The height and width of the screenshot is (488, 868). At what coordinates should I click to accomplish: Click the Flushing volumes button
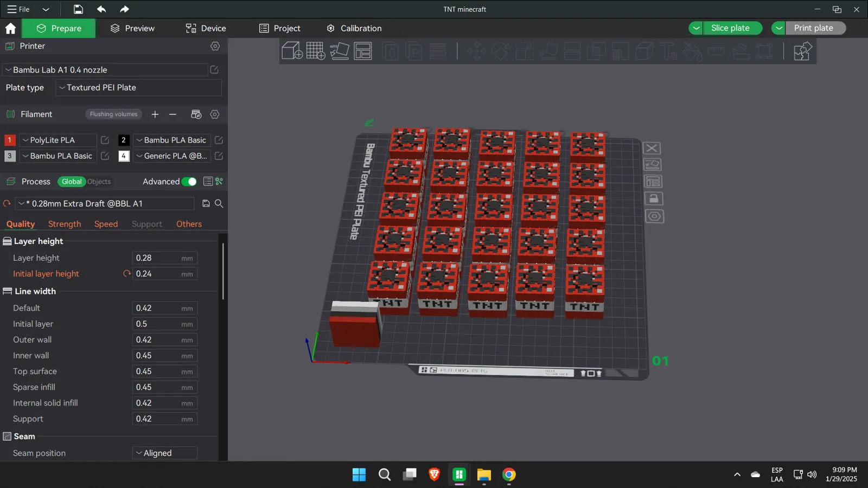(x=113, y=114)
